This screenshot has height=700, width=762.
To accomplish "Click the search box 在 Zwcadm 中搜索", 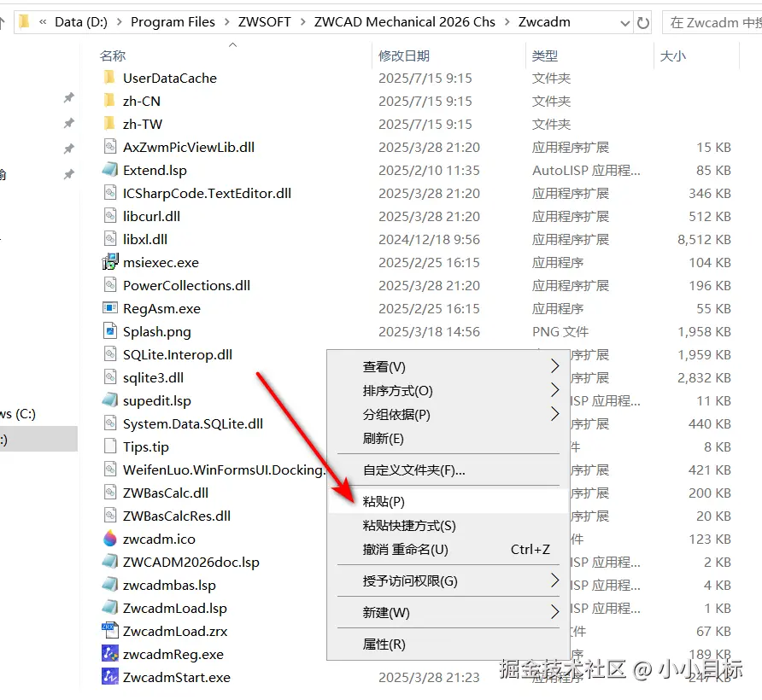I will tap(712, 23).
